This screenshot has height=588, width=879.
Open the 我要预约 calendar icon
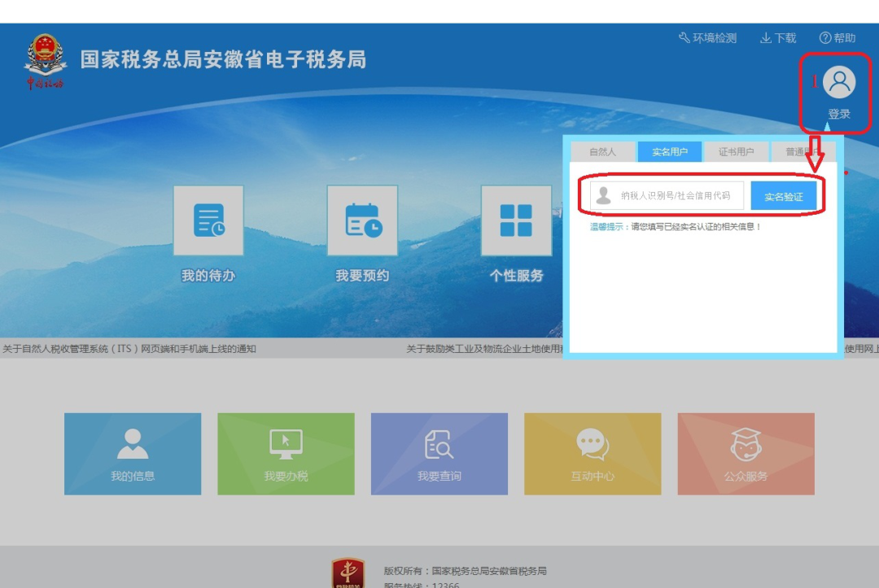click(363, 220)
